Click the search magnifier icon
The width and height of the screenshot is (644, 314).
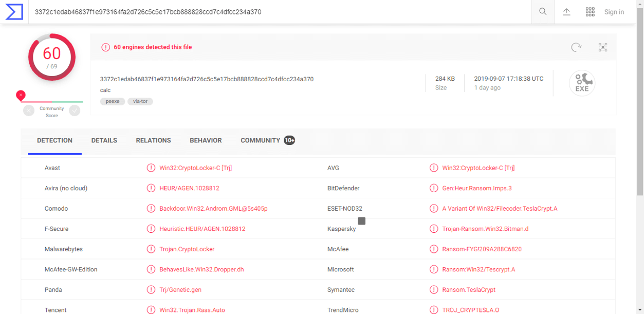click(x=543, y=12)
